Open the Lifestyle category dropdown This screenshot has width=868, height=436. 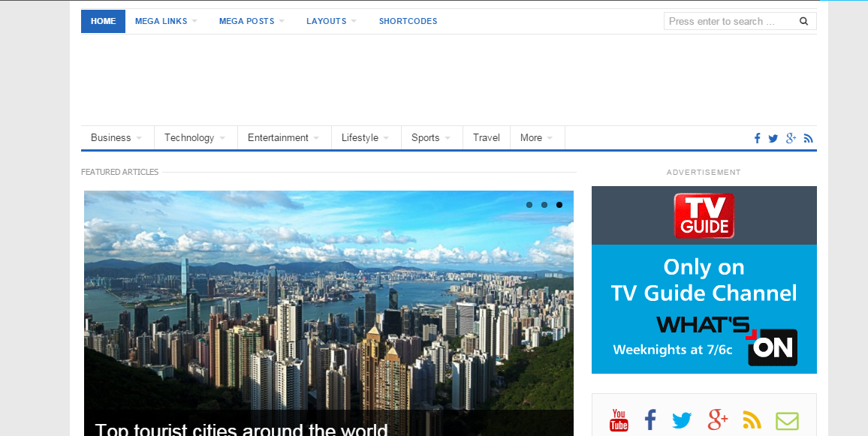tap(366, 138)
